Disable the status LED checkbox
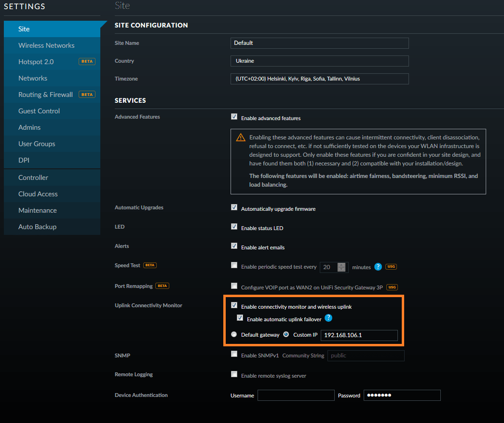504x423 pixels. tap(234, 227)
